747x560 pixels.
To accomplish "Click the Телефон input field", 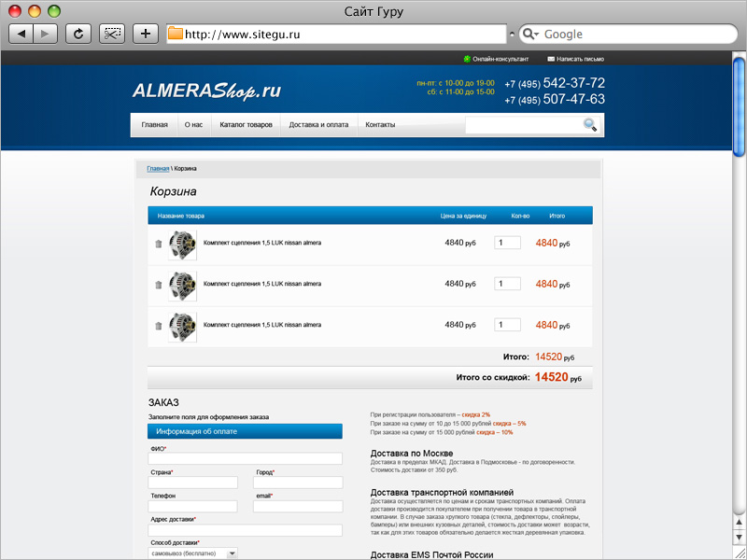I will point(193,506).
